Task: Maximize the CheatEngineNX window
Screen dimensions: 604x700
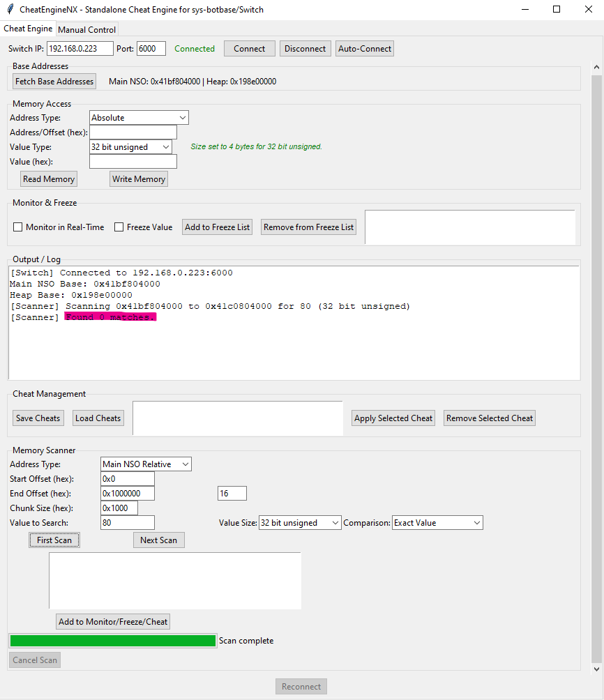Action: coord(557,9)
